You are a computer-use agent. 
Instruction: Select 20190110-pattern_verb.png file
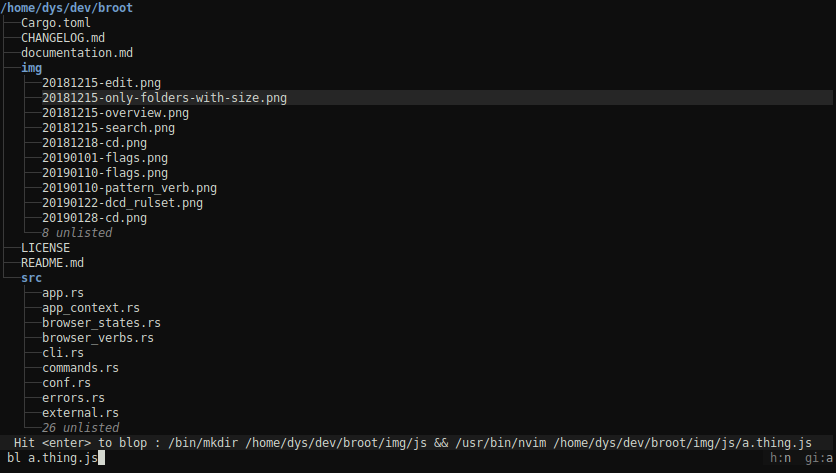pyautogui.click(x=130, y=188)
